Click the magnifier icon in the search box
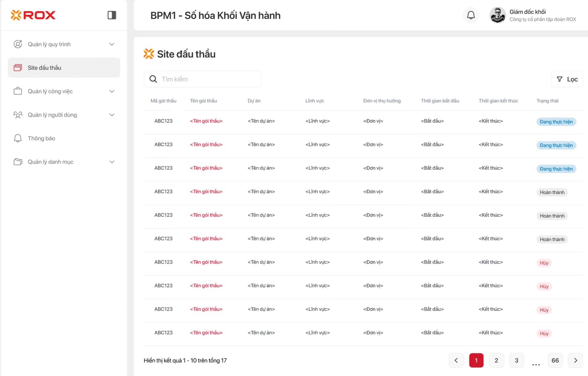 tap(153, 79)
